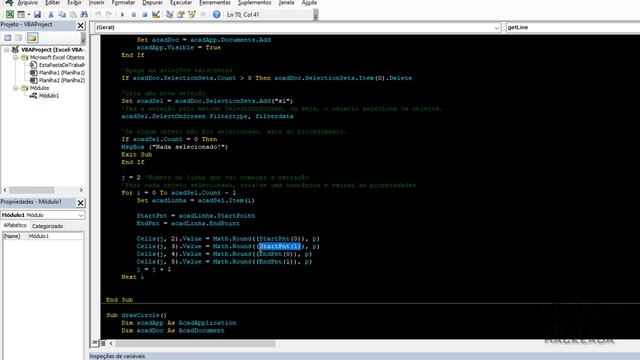
Task: Open the Suplementos menu
Action: (255, 2)
